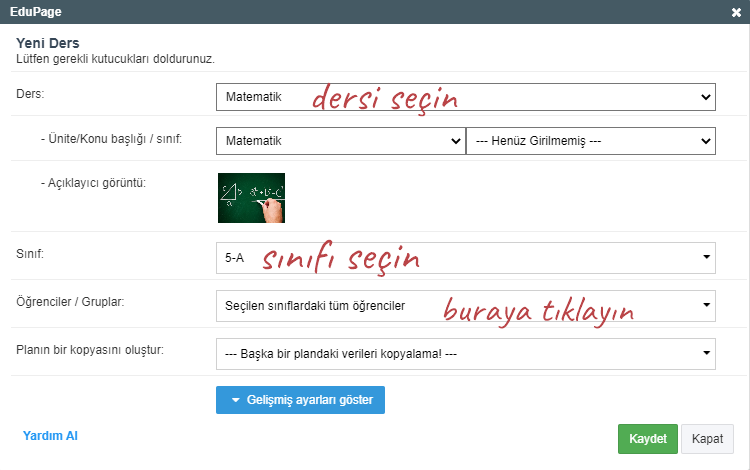Image resolution: width=750 pixels, height=470 pixels.
Task: Open the Öğrenciler / Gruplar dropdown
Action: coord(465,306)
